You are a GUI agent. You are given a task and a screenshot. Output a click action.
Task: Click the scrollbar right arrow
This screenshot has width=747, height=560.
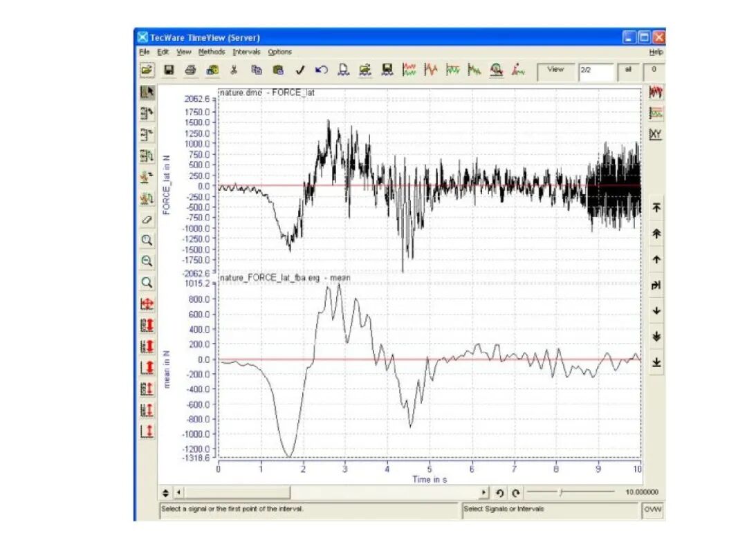coord(483,492)
